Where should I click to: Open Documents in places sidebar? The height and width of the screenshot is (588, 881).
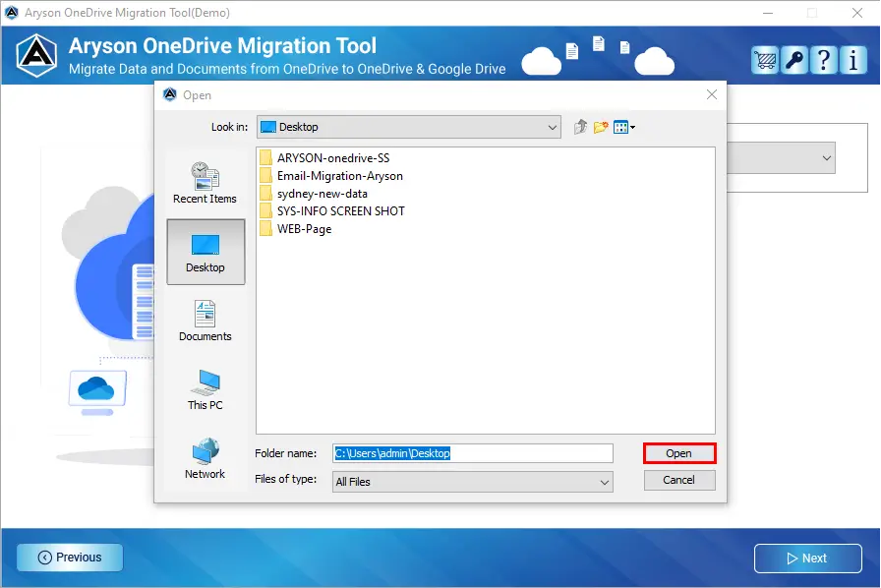click(x=206, y=321)
